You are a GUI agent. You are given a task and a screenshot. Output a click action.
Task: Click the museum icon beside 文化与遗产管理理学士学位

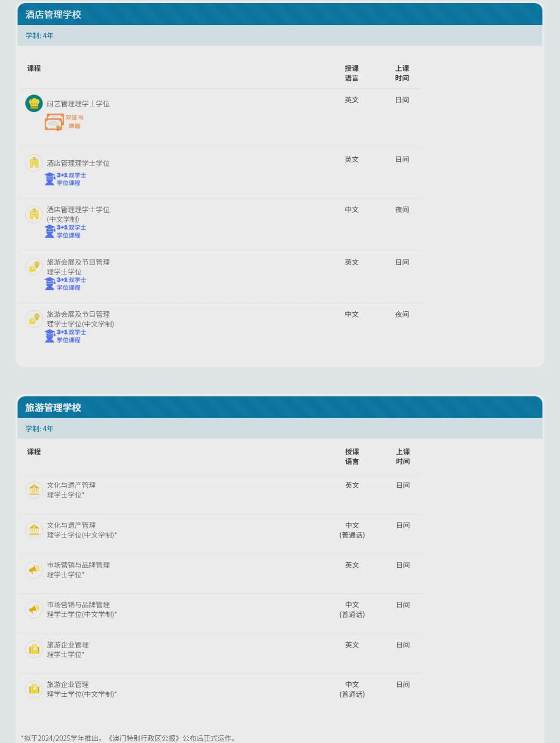tap(34, 489)
